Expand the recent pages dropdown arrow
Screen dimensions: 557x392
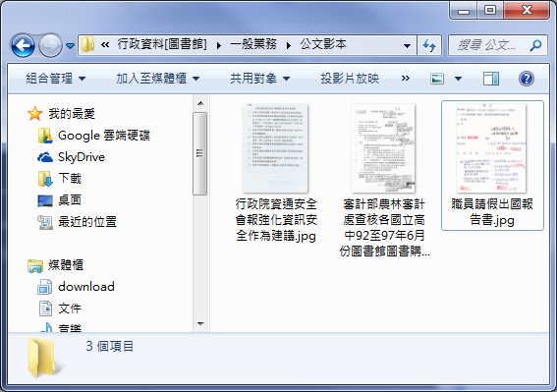tap(70, 46)
